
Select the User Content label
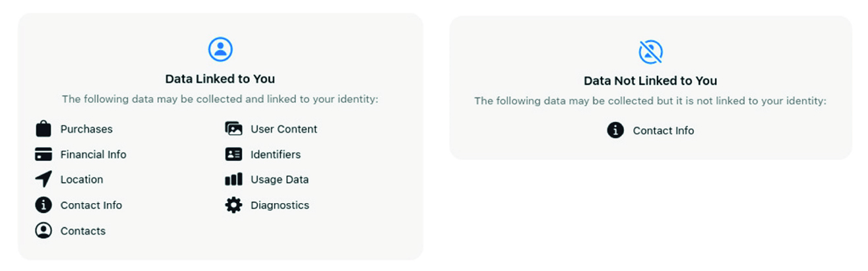[284, 129]
